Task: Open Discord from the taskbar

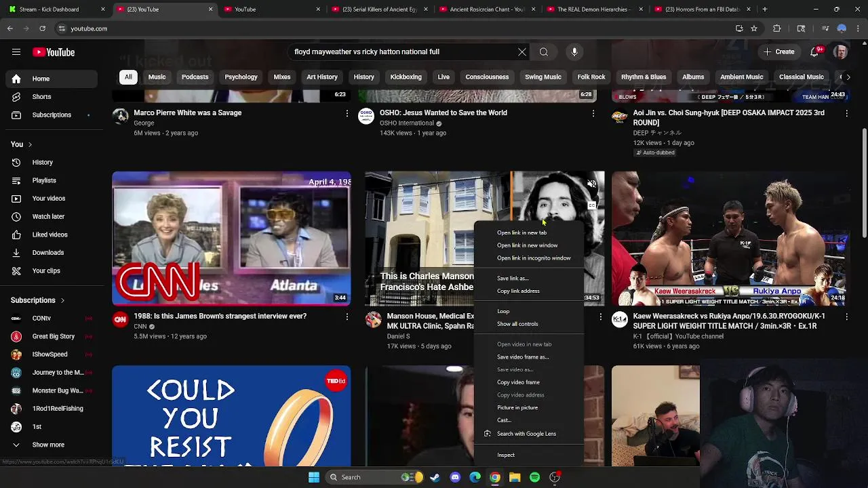Action: click(455, 477)
